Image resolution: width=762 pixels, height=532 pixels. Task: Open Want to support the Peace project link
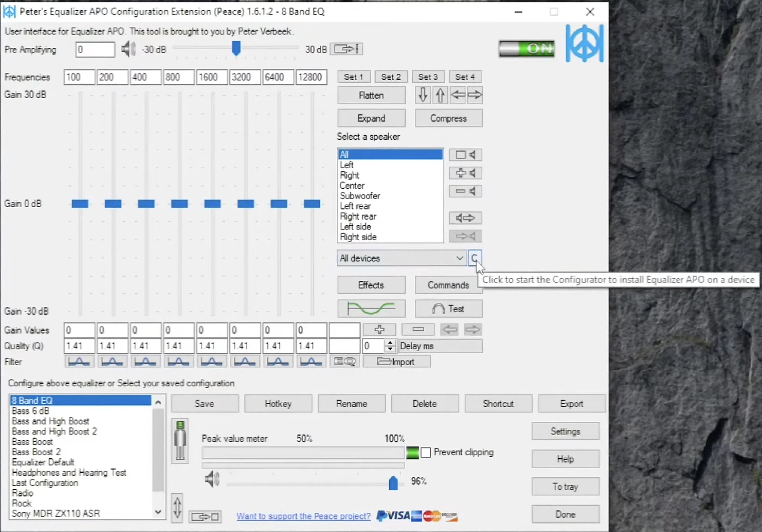tap(303, 516)
